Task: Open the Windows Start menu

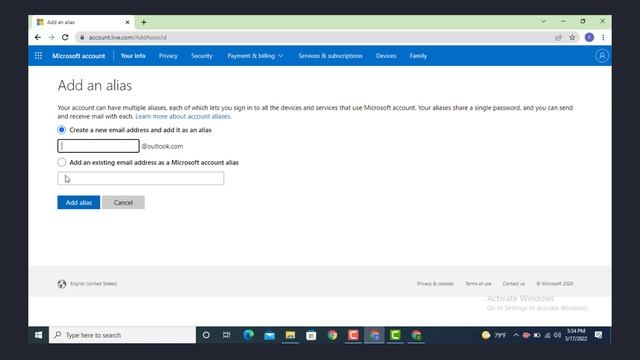Action: (38, 335)
